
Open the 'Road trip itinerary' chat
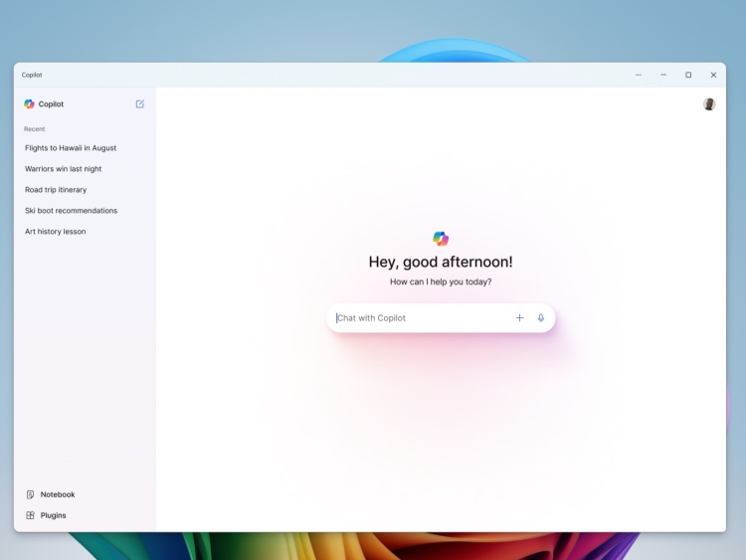pos(56,190)
